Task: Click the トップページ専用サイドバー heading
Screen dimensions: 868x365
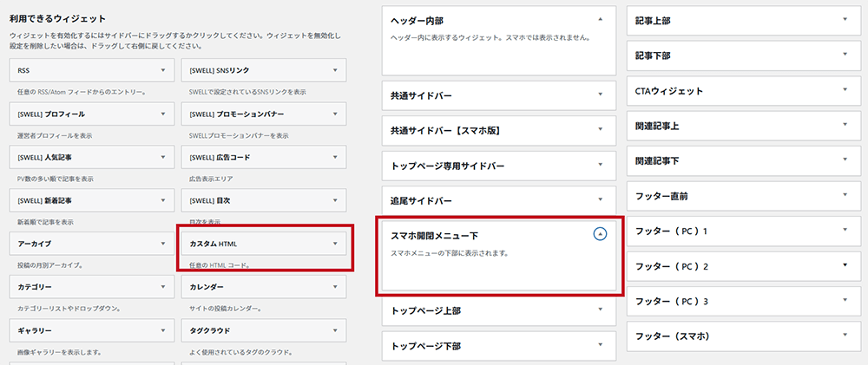Action: tap(448, 166)
